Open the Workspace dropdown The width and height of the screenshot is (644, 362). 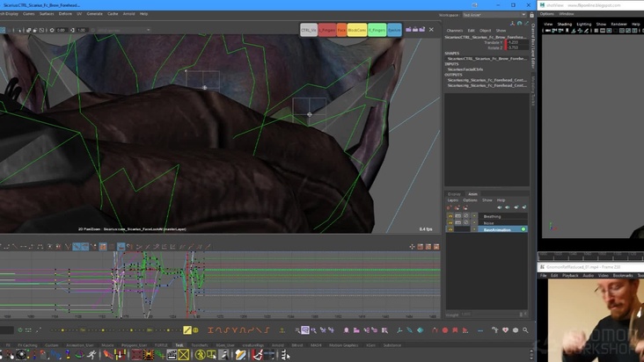coord(494,14)
